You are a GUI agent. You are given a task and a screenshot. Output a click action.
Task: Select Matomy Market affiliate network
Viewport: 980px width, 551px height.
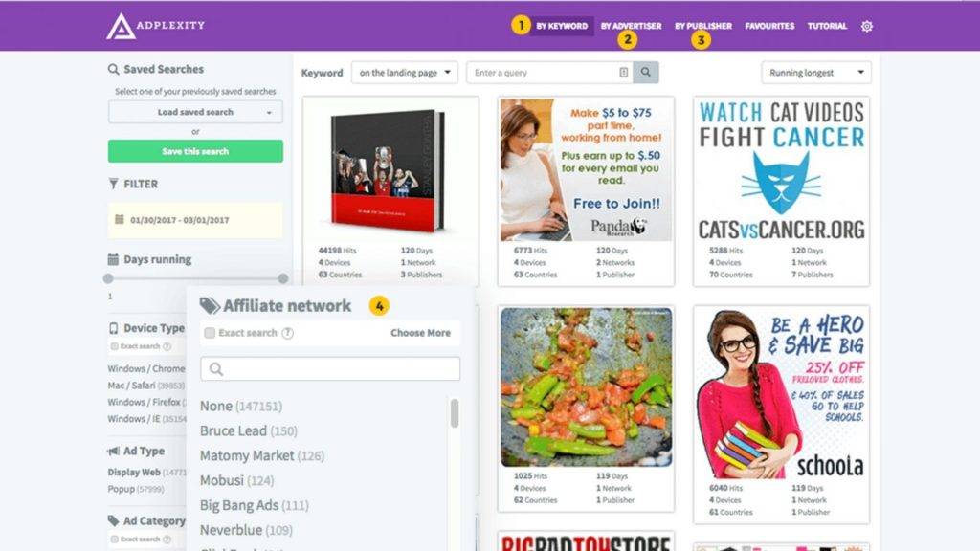[262, 456]
